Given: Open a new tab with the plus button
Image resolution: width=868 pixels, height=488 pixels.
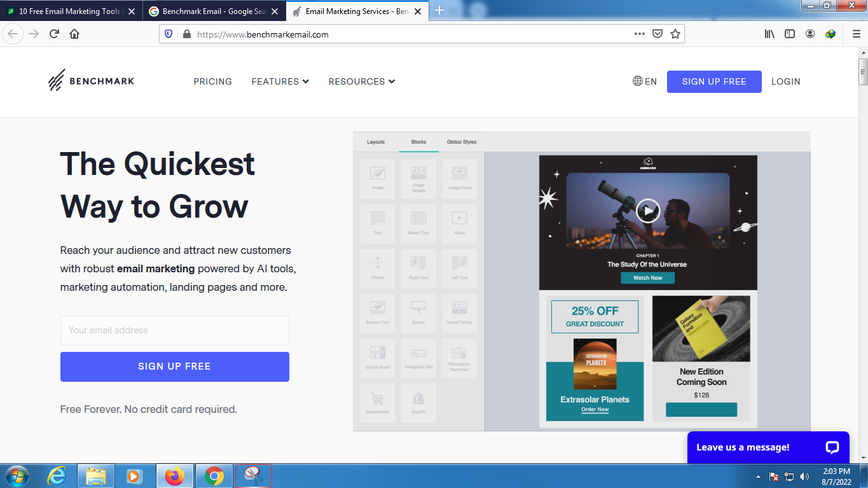Looking at the screenshot, I should pyautogui.click(x=439, y=11).
